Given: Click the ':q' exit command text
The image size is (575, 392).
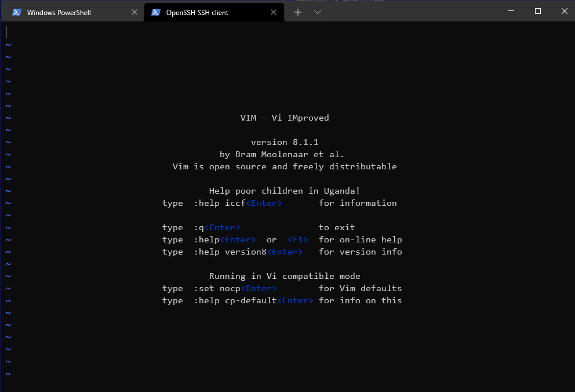Looking at the screenshot, I should click(199, 227).
